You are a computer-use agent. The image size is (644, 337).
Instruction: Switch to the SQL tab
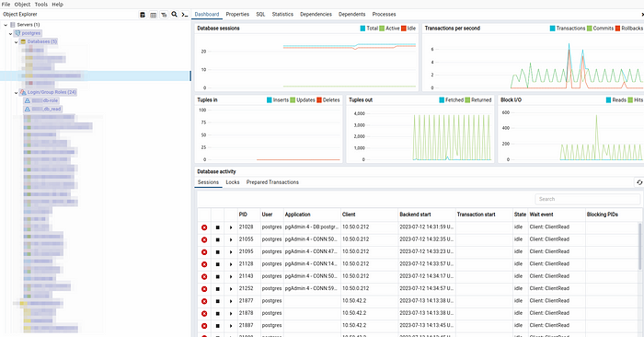click(260, 14)
